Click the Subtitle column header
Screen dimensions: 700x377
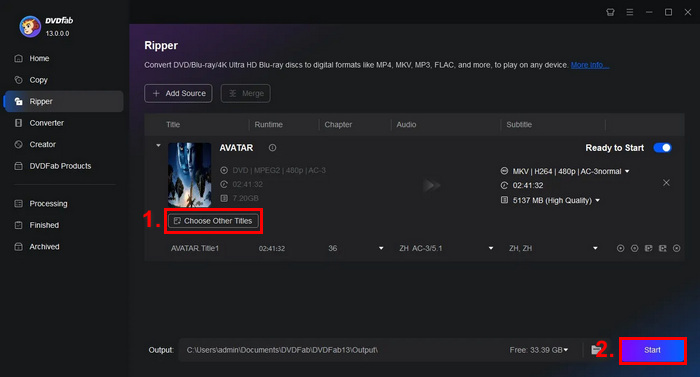[519, 125]
